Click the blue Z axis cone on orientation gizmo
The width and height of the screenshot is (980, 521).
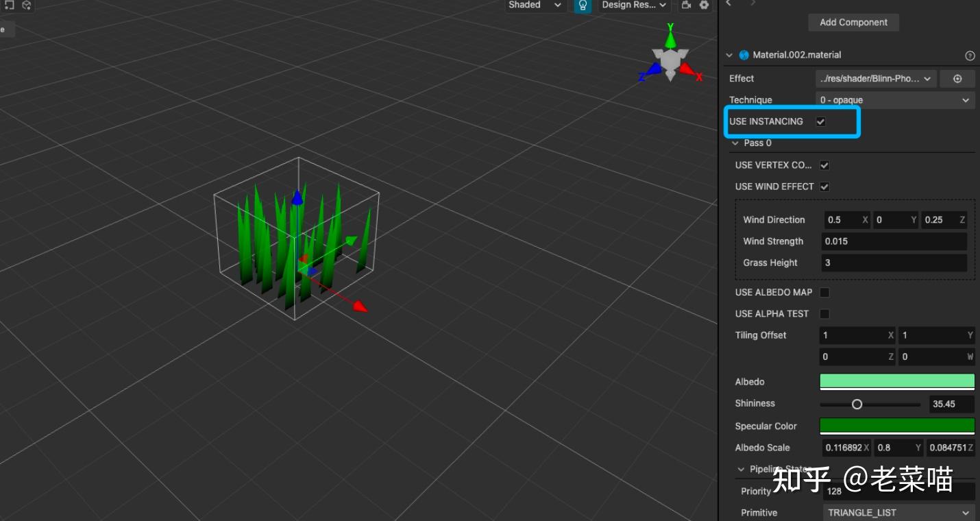pyautogui.click(x=654, y=69)
